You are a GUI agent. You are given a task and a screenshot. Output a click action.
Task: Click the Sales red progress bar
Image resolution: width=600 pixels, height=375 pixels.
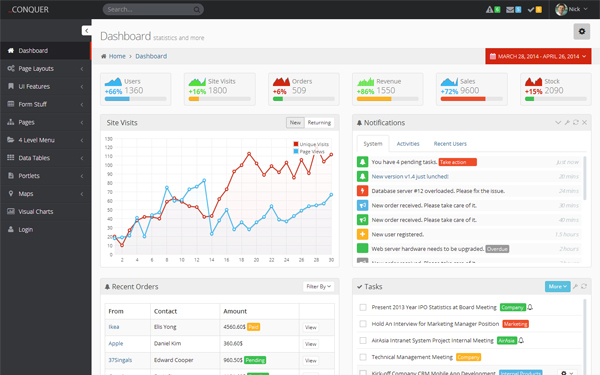(463, 99)
